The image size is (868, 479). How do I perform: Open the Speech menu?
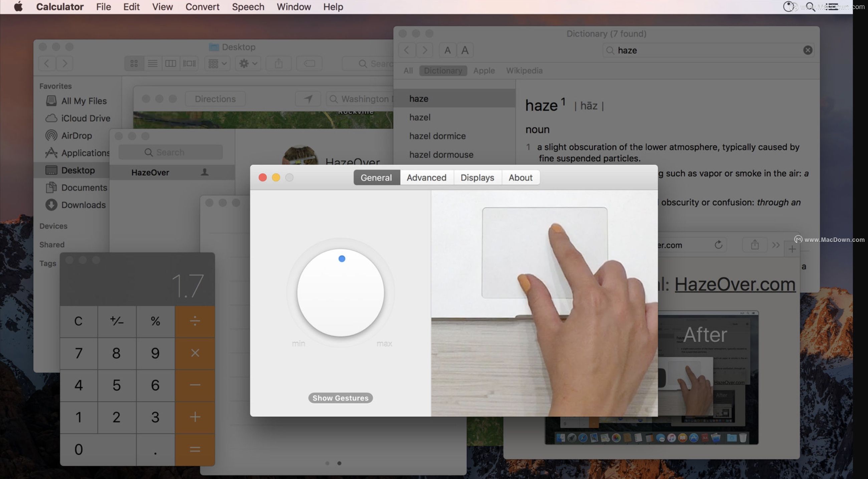(x=248, y=7)
